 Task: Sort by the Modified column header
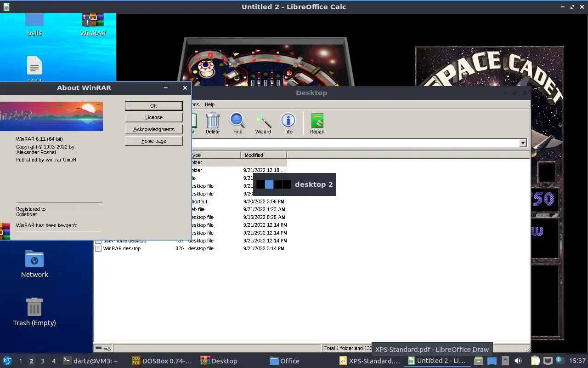tap(264, 155)
